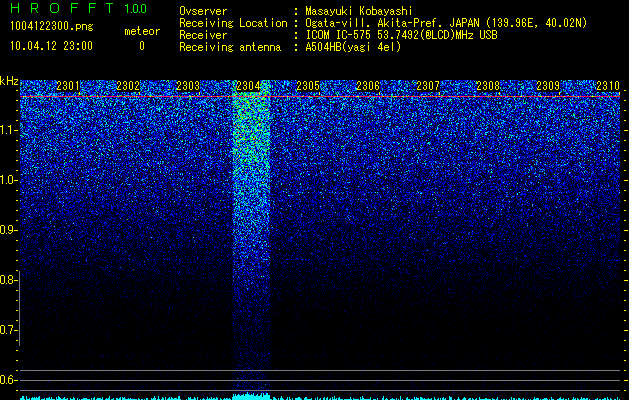The image size is (629, 400).
Task: Click the Receiver label
Action: pyautogui.click(x=203, y=35)
